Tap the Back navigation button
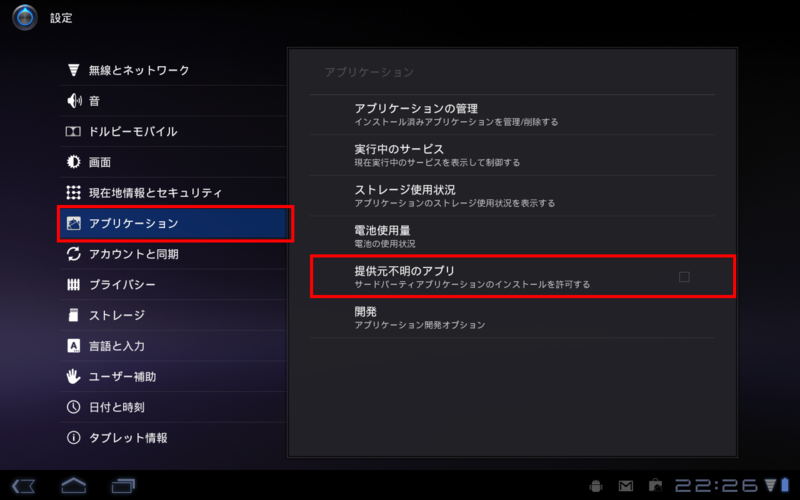The image size is (800, 500). 23,486
